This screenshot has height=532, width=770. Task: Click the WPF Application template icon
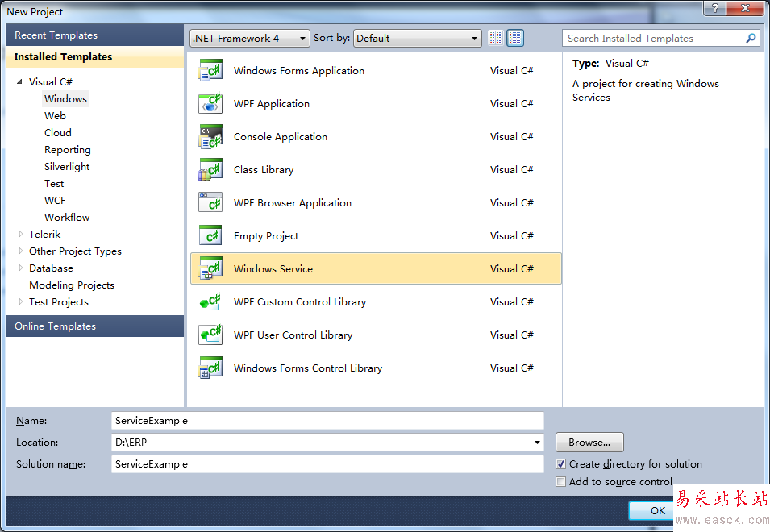coord(210,103)
